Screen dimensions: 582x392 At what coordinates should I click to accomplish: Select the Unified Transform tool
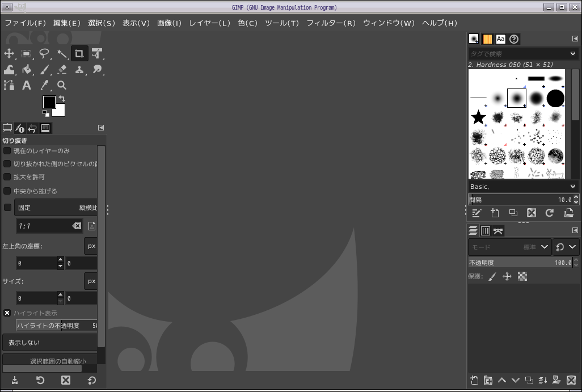click(97, 53)
